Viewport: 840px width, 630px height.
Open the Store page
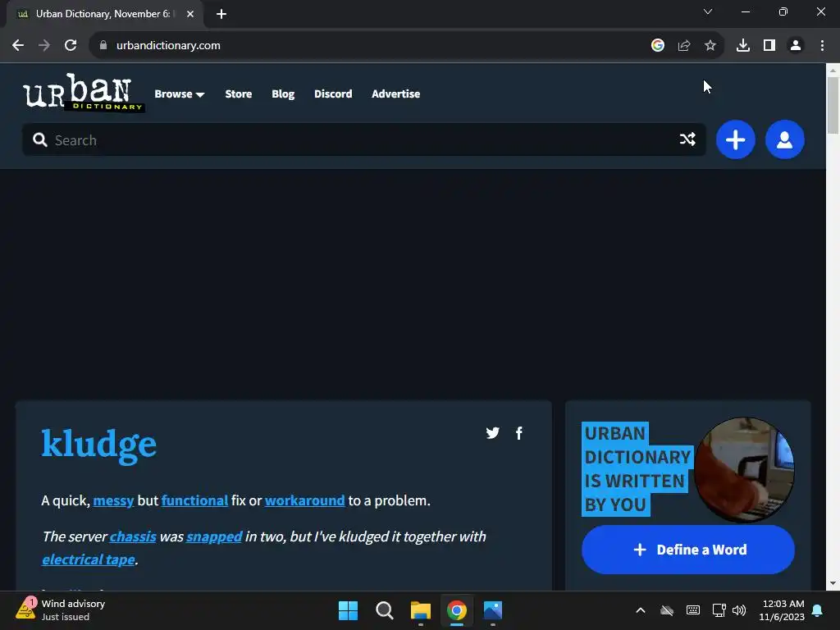pyautogui.click(x=239, y=94)
